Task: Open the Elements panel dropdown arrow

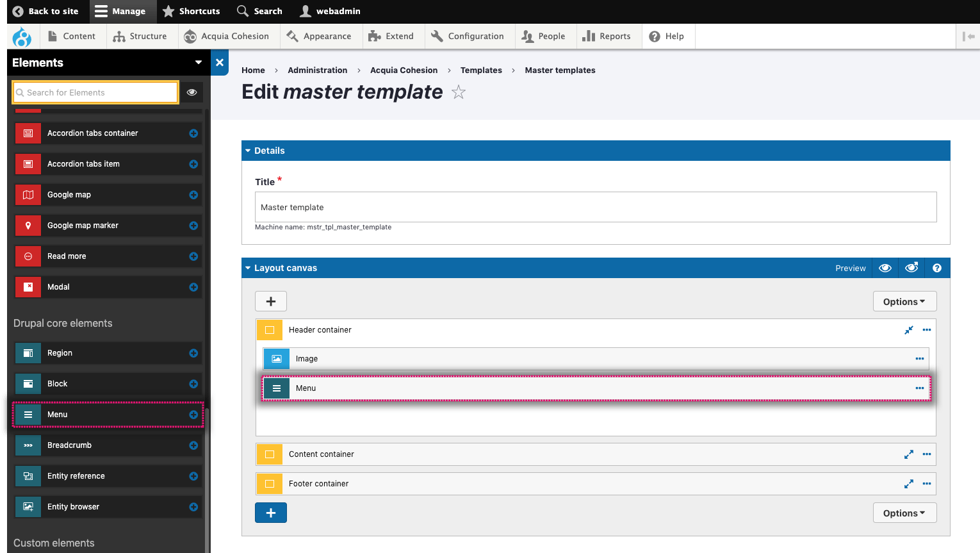Action: [199, 62]
